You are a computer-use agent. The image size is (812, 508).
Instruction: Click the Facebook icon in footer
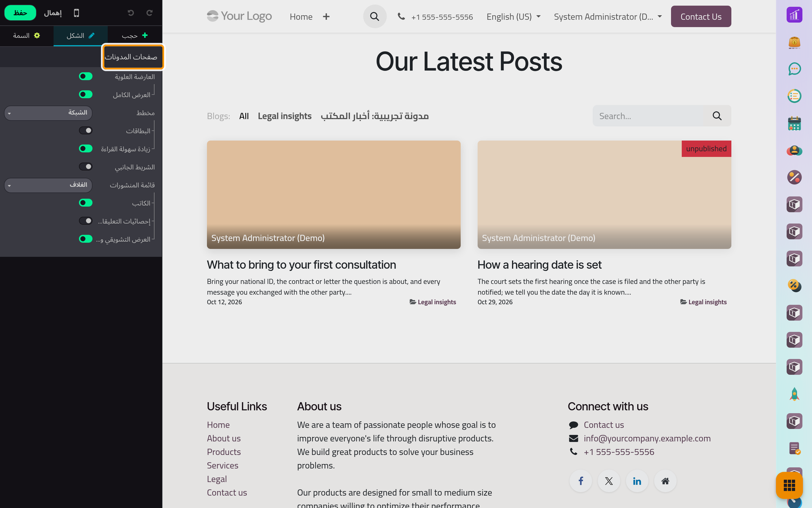click(581, 481)
